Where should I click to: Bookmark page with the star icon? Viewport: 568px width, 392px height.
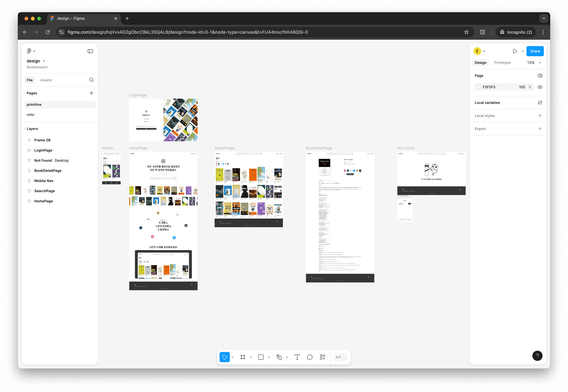tap(466, 32)
